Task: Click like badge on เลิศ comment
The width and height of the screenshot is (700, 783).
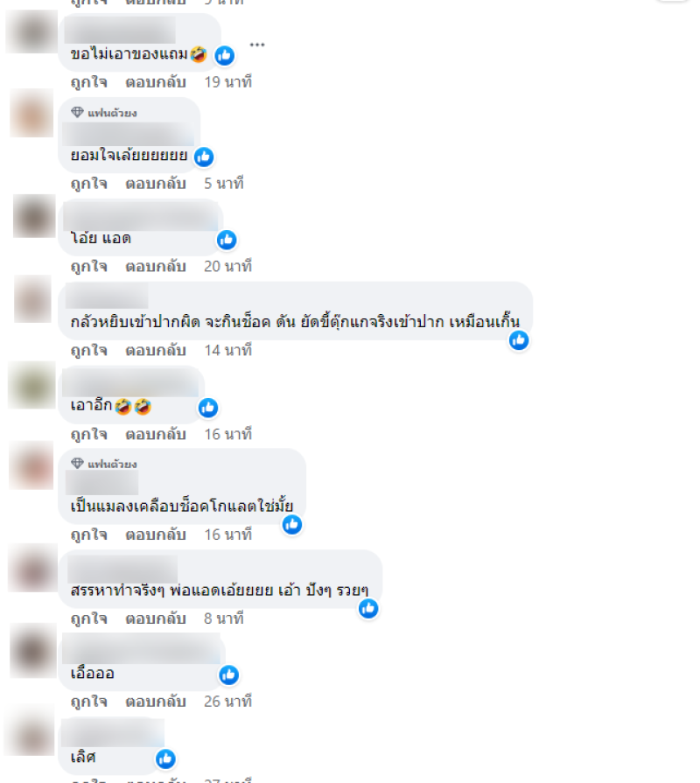Action: coord(165,759)
